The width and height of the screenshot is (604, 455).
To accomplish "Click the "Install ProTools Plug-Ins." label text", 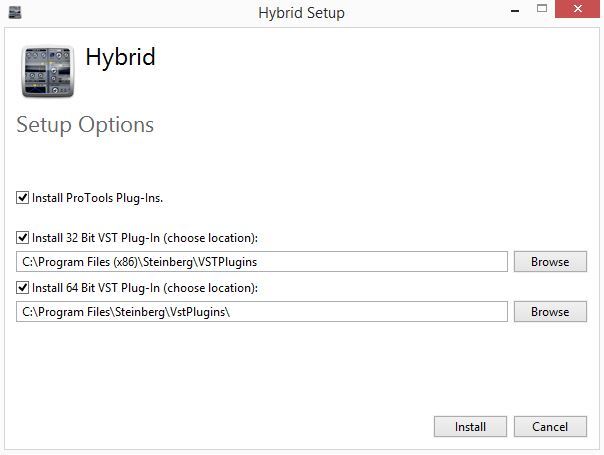I will point(98,198).
